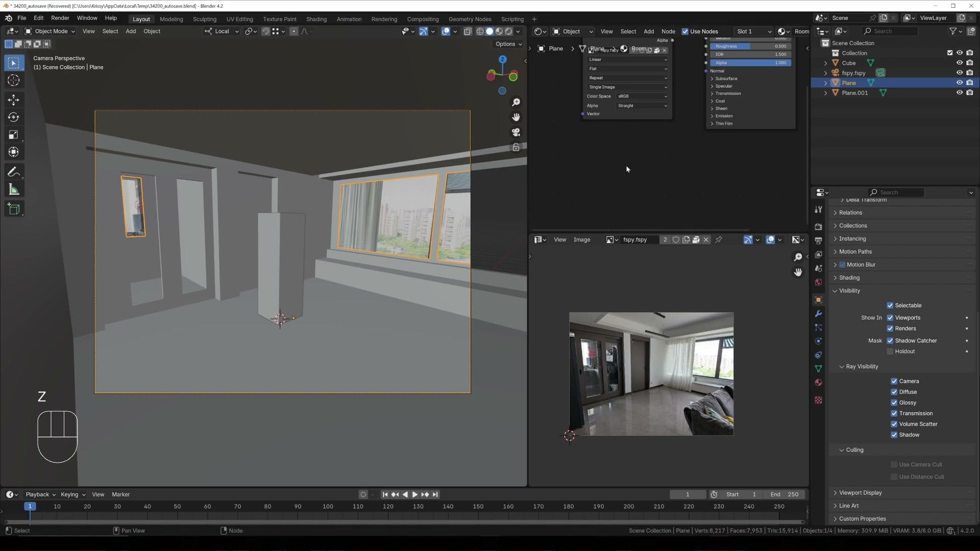Open the Color Space sRGB dropdown

click(642, 96)
